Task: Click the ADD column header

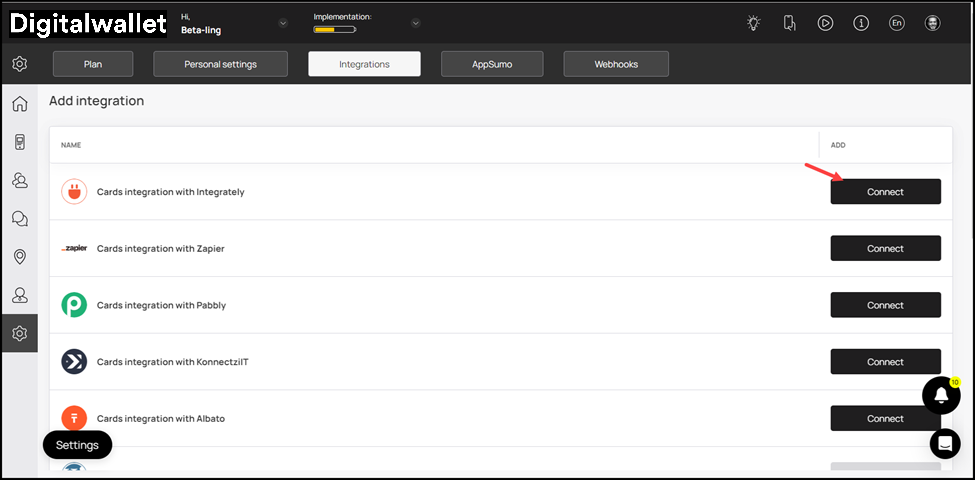Action: [x=838, y=145]
